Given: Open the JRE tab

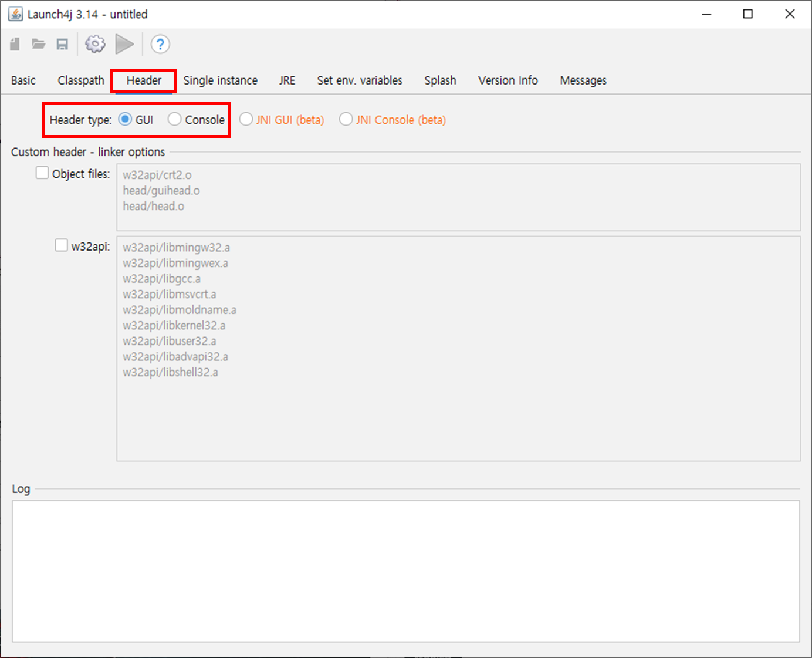Looking at the screenshot, I should [287, 80].
